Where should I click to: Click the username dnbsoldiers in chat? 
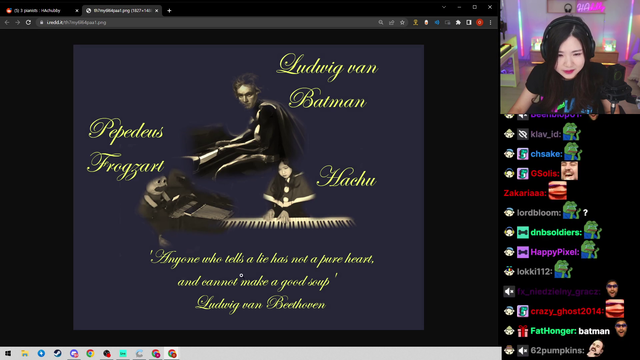click(556, 232)
